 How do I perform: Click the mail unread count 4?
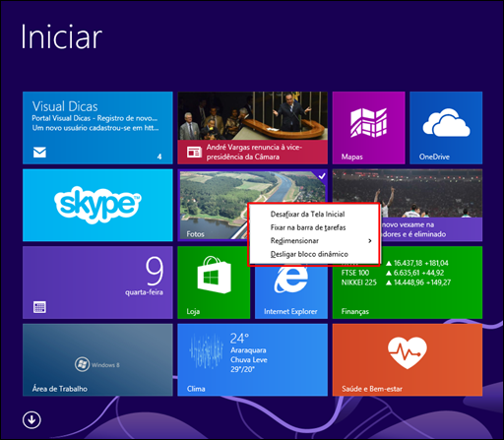(159, 157)
